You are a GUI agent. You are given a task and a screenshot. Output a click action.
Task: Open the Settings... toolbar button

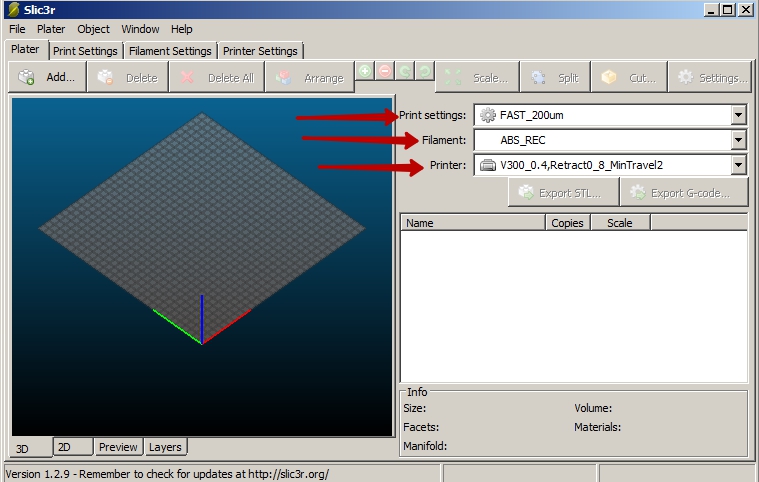pos(711,77)
